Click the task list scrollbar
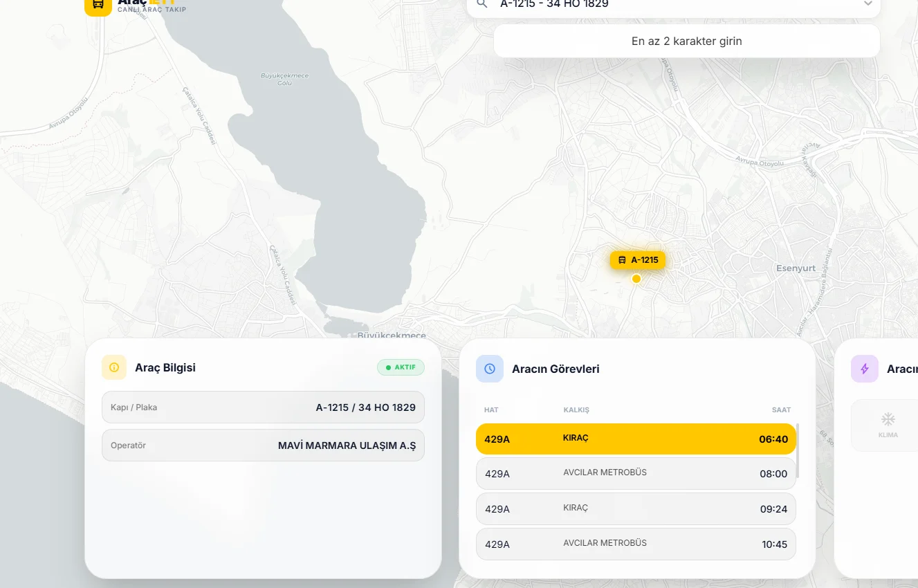This screenshot has width=918, height=588. 798,451
